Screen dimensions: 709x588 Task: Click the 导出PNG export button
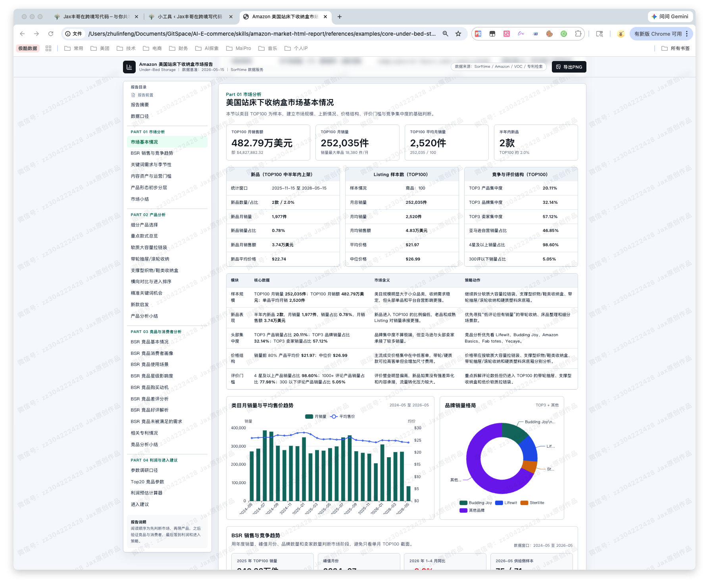point(569,67)
